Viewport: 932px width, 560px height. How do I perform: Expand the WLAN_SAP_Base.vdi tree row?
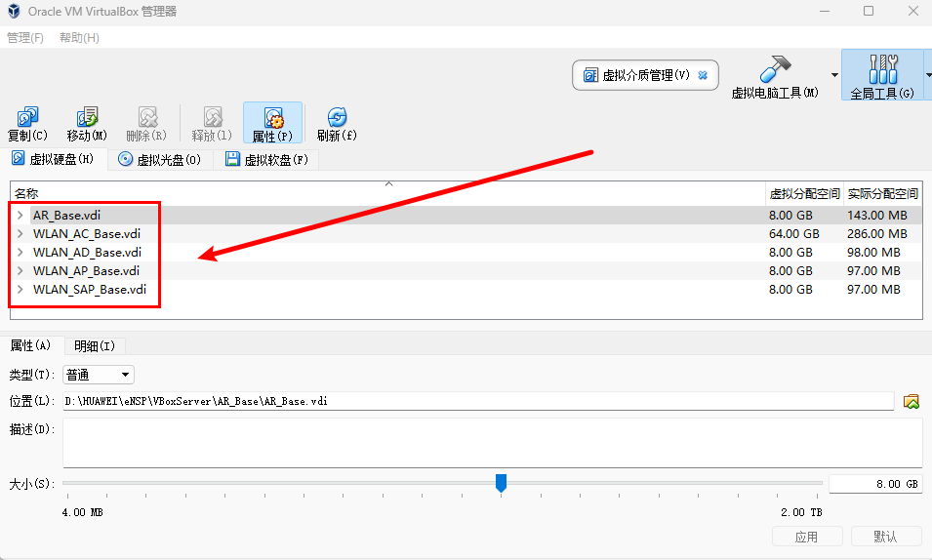(20, 289)
